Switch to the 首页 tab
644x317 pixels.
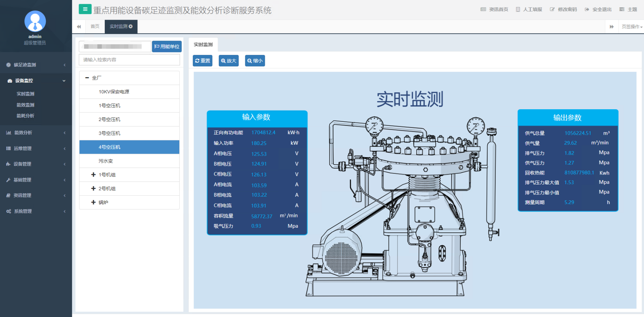tap(95, 27)
